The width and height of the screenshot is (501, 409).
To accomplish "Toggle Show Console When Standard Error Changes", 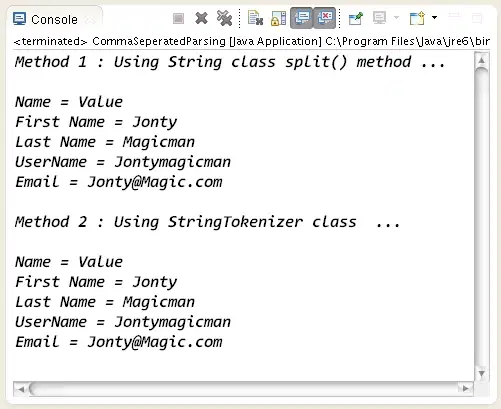I will click(324, 18).
